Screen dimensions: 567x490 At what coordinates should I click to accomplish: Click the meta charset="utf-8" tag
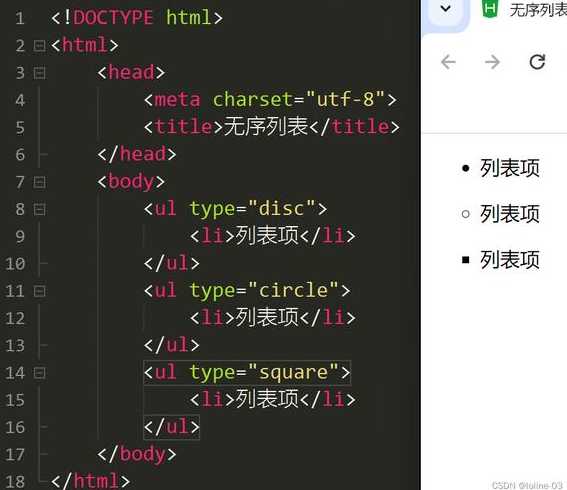tap(270, 99)
